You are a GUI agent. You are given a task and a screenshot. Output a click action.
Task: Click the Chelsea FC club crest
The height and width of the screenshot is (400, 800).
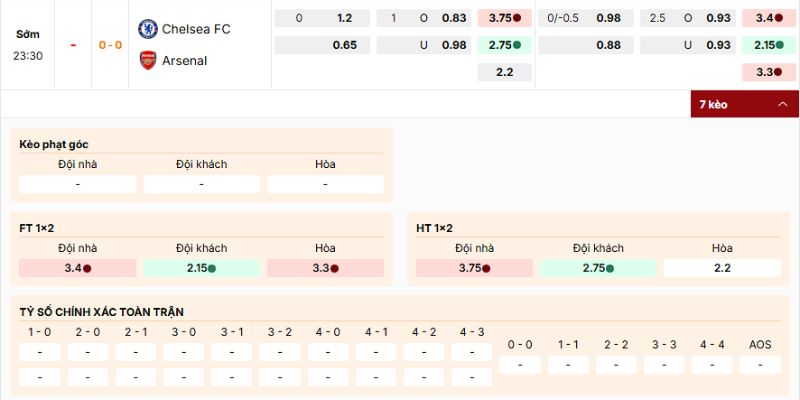pos(148,29)
